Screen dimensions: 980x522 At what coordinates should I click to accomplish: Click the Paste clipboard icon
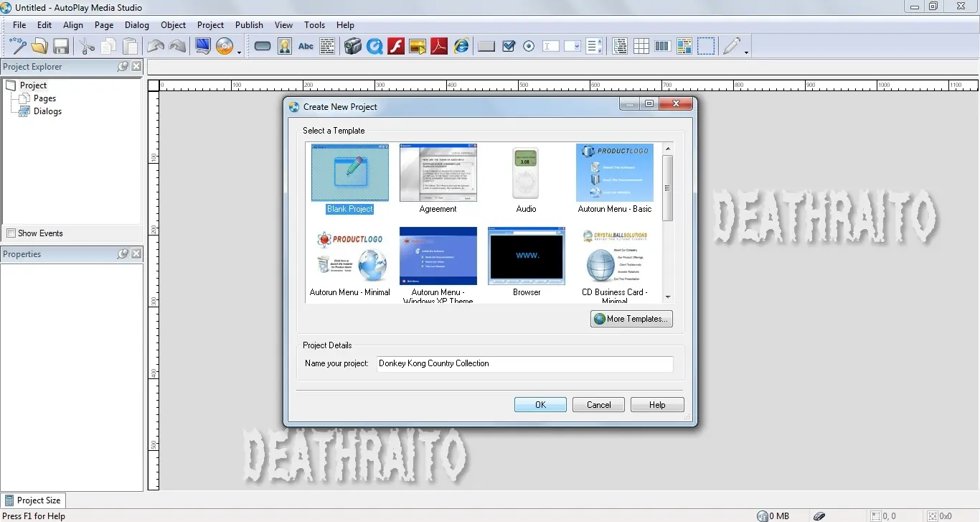pyautogui.click(x=130, y=47)
